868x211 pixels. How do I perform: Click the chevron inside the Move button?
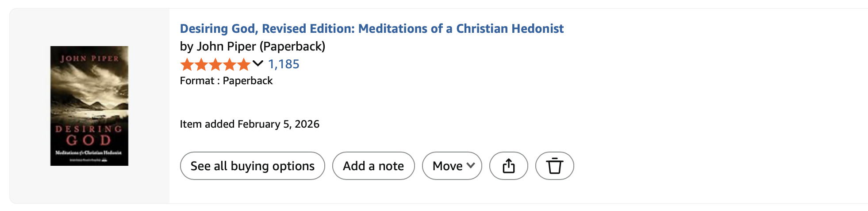471,165
